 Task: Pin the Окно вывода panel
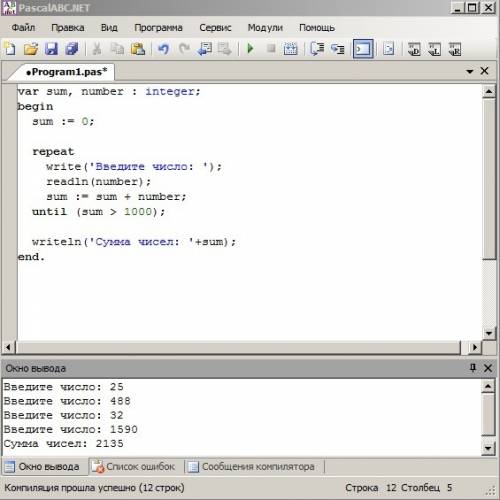pos(473,368)
